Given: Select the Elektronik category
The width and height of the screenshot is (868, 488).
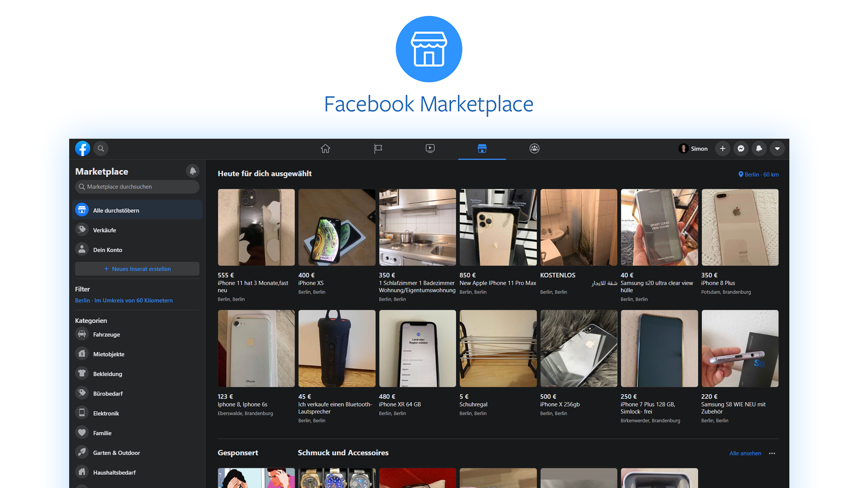Looking at the screenshot, I should tap(107, 413).
